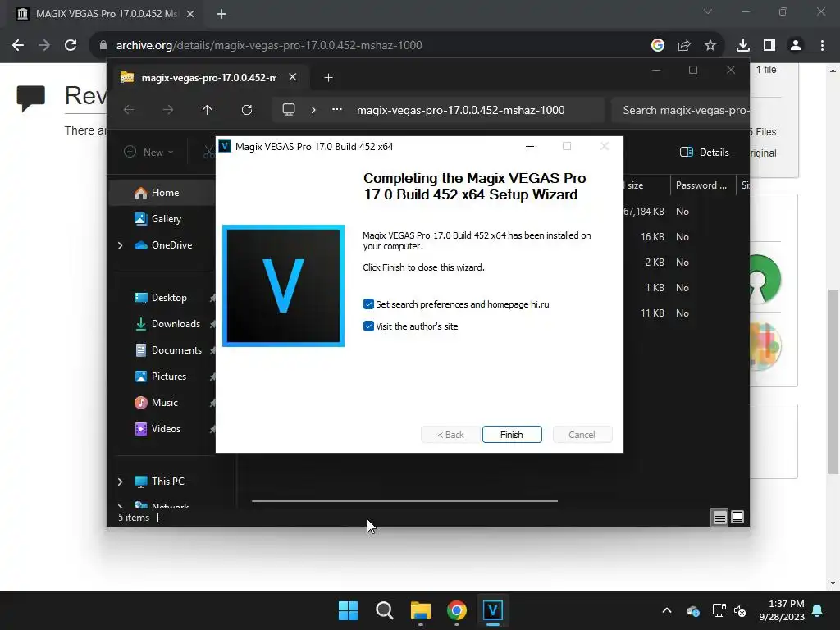Open This PC in Explorer sidebar
Image resolution: width=840 pixels, height=630 pixels.
[167, 481]
